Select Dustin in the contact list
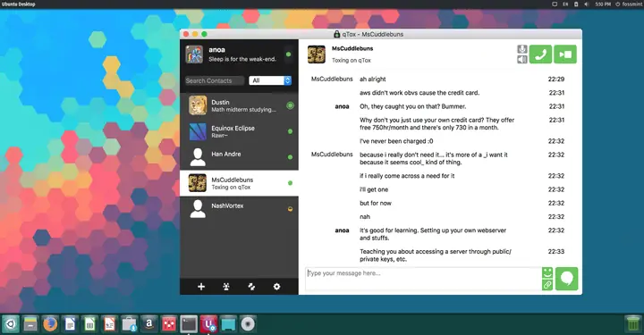Viewport: 644px width, 335px height. 239,105
